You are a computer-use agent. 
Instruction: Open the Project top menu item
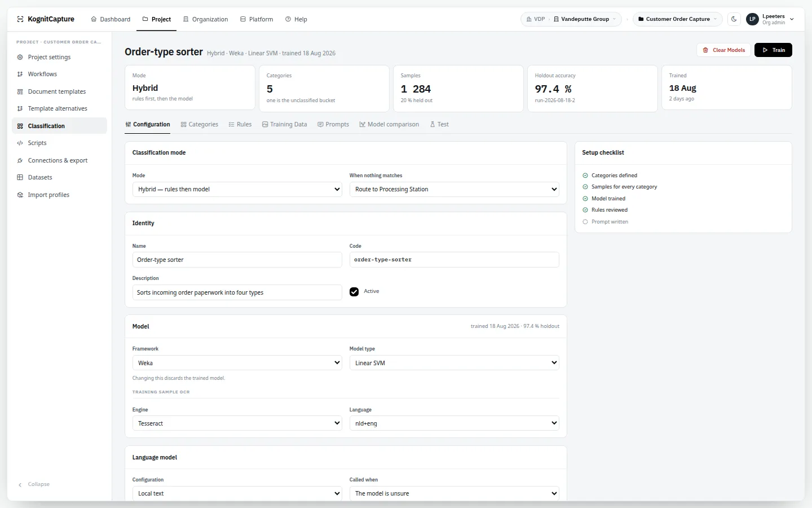pyautogui.click(x=157, y=19)
